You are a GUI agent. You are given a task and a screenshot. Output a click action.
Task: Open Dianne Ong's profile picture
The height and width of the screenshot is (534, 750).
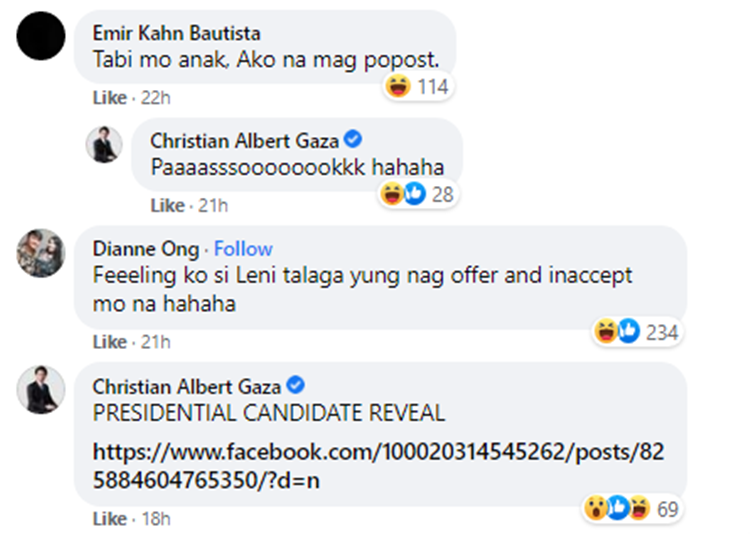[x=40, y=258]
